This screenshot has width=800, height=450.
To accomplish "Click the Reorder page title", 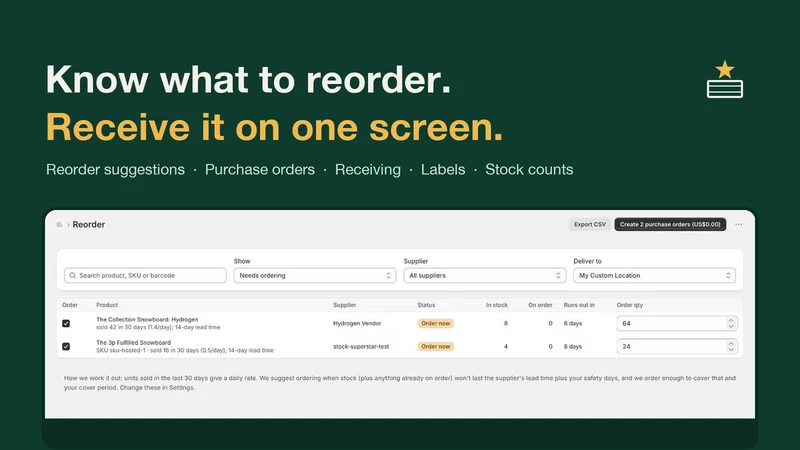I will (89, 224).
